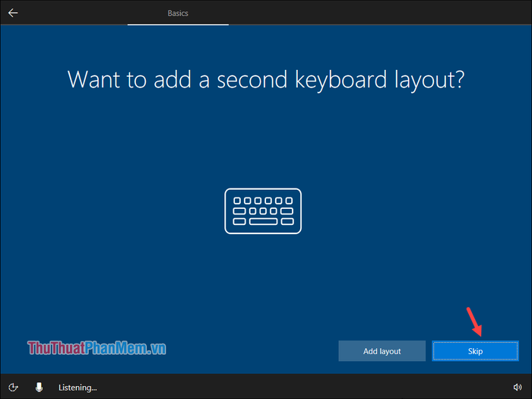
Task: Click the Listening... status text
Action: tap(78, 388)
